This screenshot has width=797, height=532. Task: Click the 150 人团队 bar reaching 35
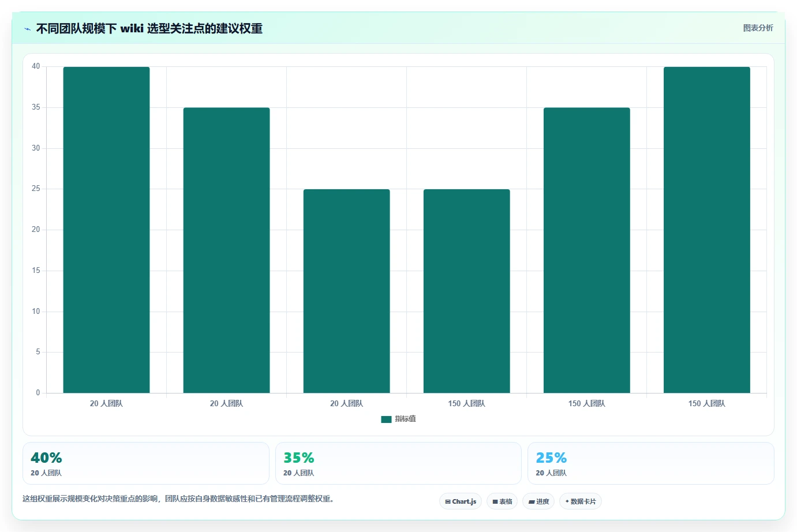(x=586, y=250)
